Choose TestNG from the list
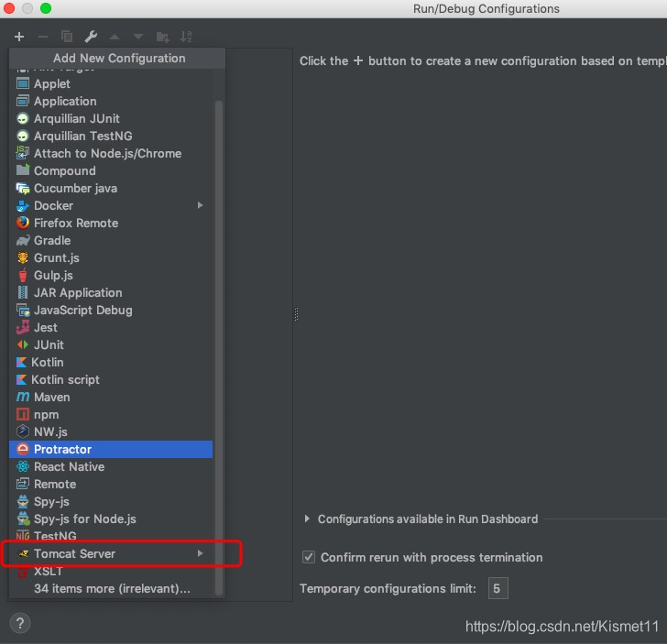The image size is (667, 644). [x=111, y=536]
